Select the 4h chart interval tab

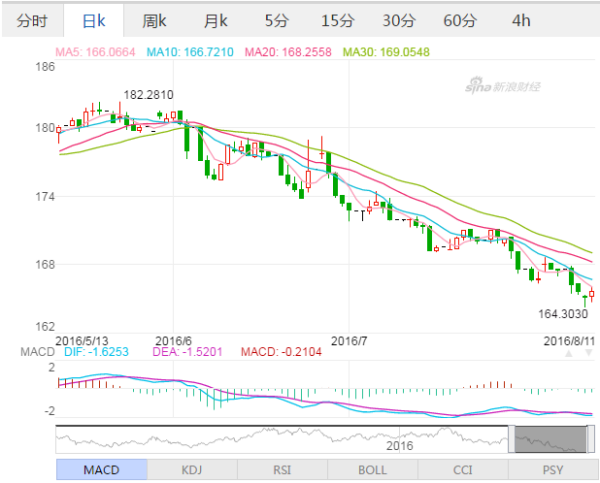coord(521,21)
